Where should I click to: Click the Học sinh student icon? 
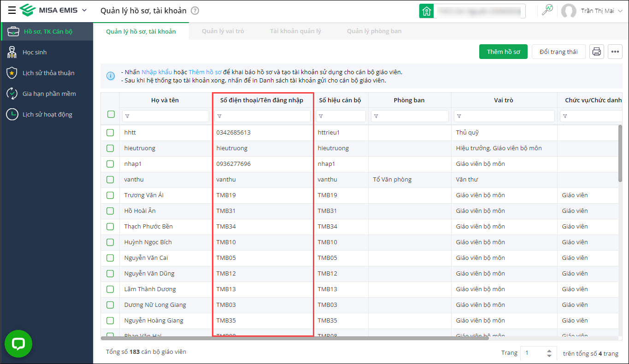[12, 52]
